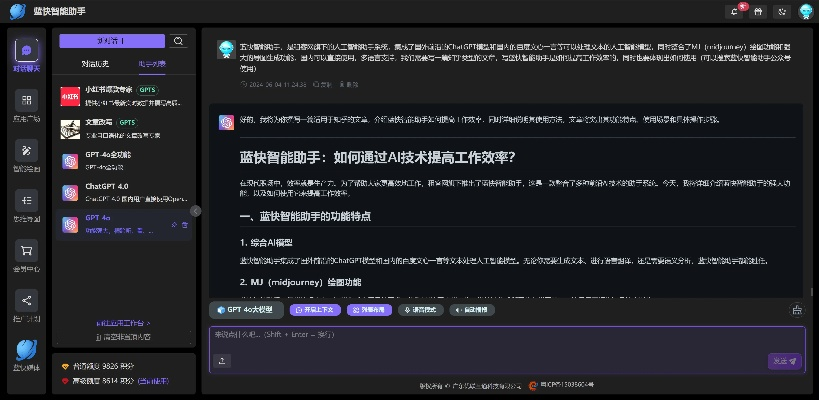
Task: Click the purple new chat button
Action: tap(111, 41)
